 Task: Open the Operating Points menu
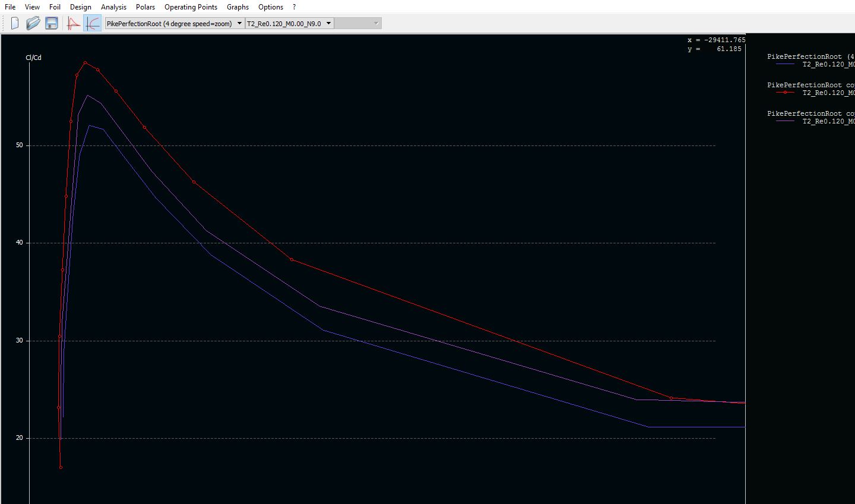tap(191, 7)
